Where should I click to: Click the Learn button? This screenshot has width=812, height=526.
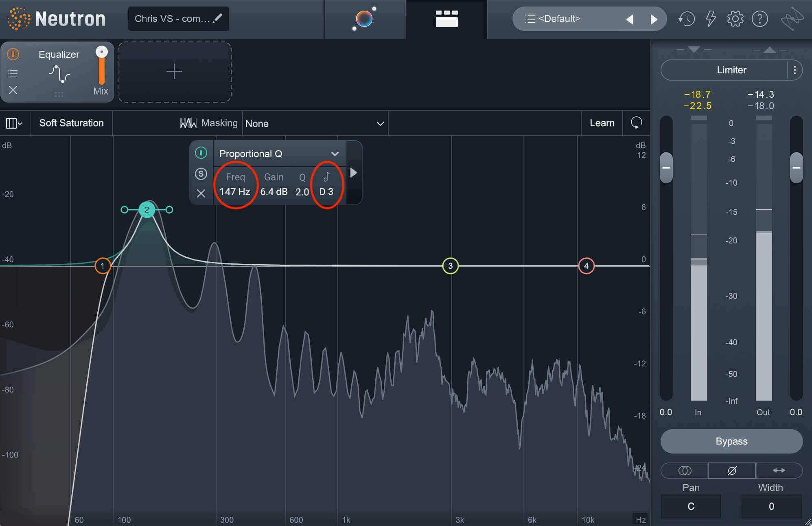click(x=602, y=123)
